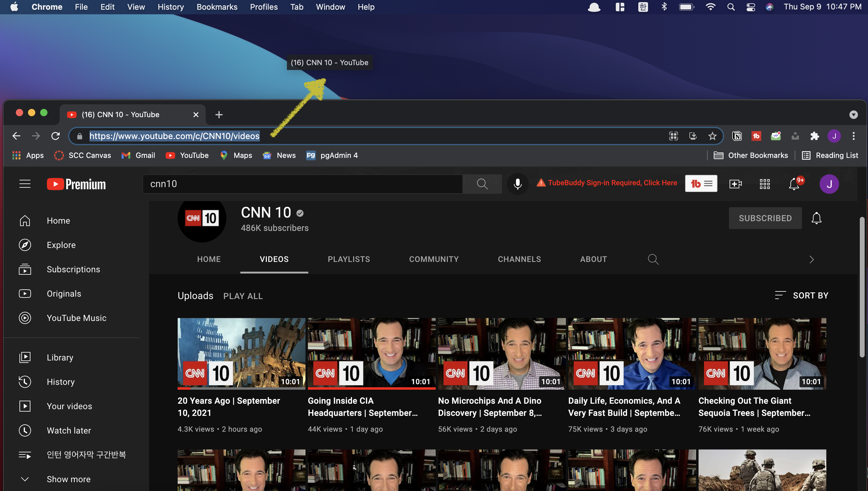
Task: Click the YouTube search magnifier button
Action: (482, 184)
